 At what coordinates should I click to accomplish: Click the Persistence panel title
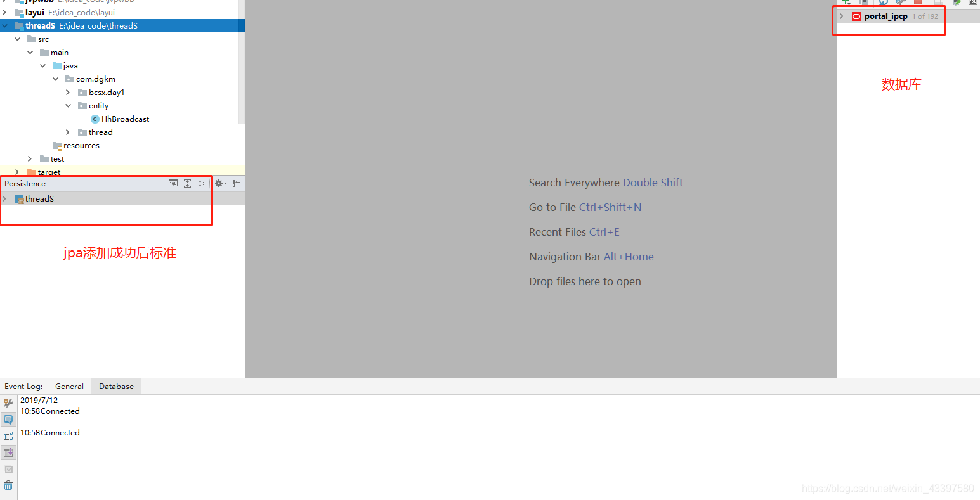[x=25, y=184]
